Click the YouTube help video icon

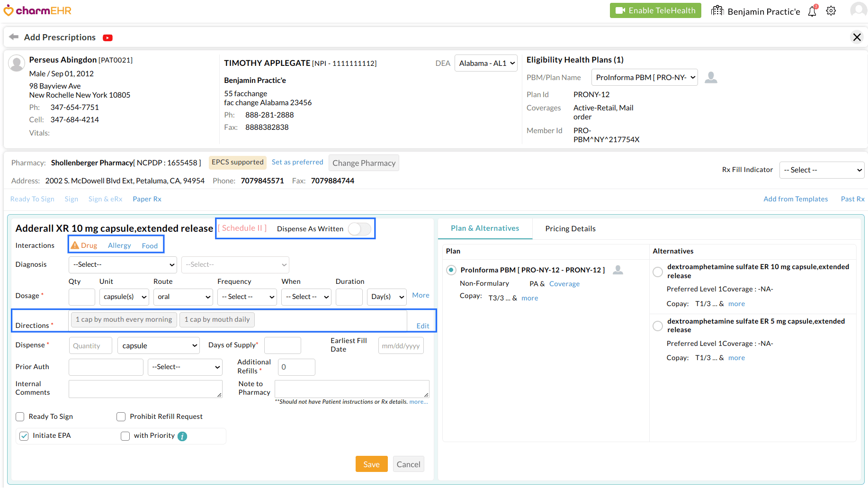click(x=107, y=38)
